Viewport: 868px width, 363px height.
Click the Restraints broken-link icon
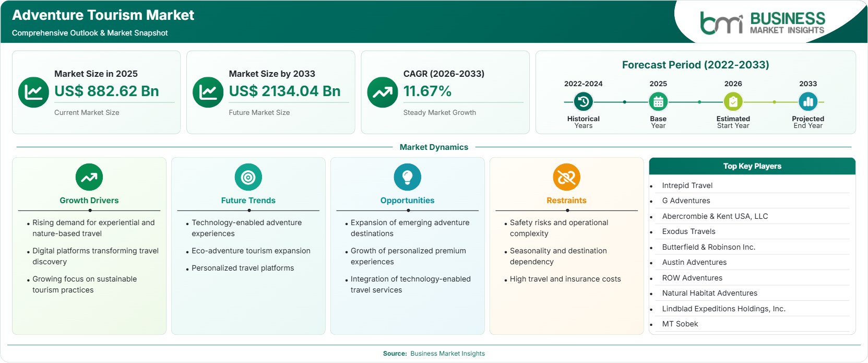567,177
